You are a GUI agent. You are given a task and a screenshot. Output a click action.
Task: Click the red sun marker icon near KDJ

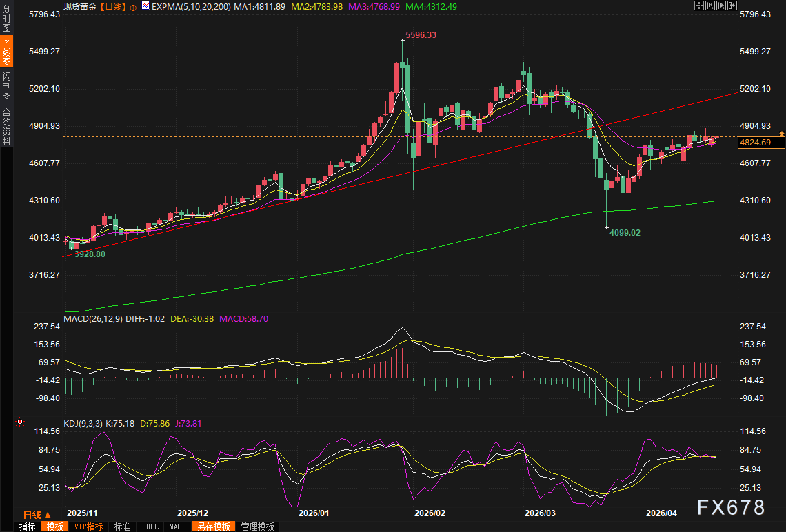coord(19,421)
